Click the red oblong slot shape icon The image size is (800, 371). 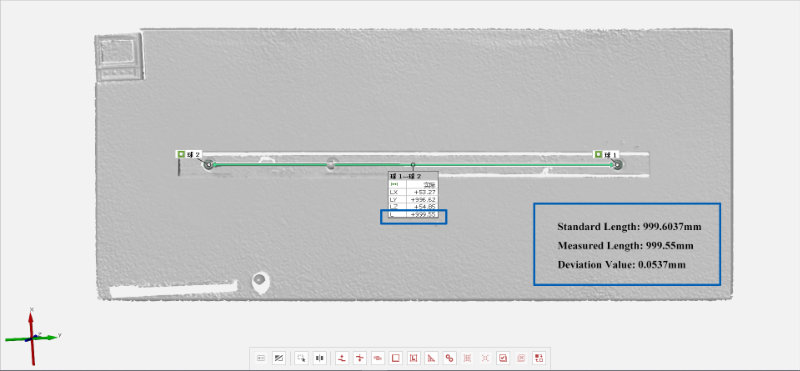coord(378,358)
